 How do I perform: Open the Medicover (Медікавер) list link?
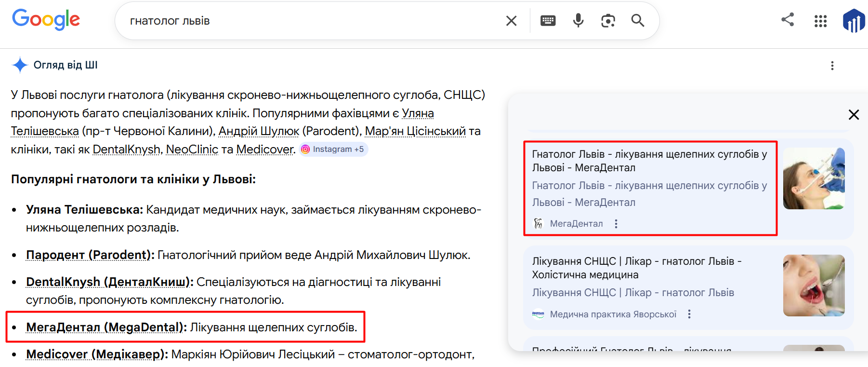click(x=95, y=354)
